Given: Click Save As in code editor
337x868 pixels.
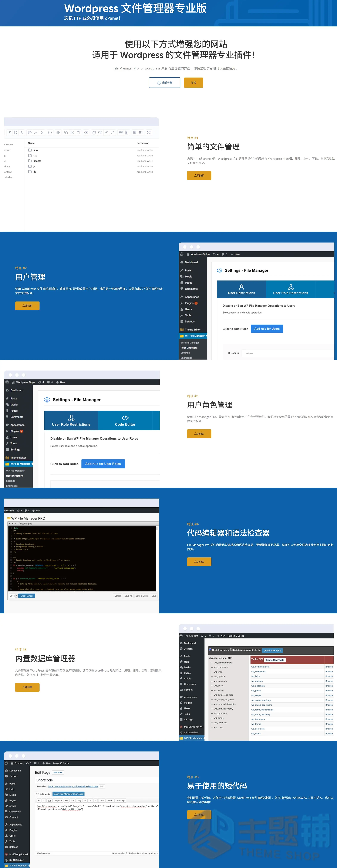Looking at the screenshot, I should (128, 596).
